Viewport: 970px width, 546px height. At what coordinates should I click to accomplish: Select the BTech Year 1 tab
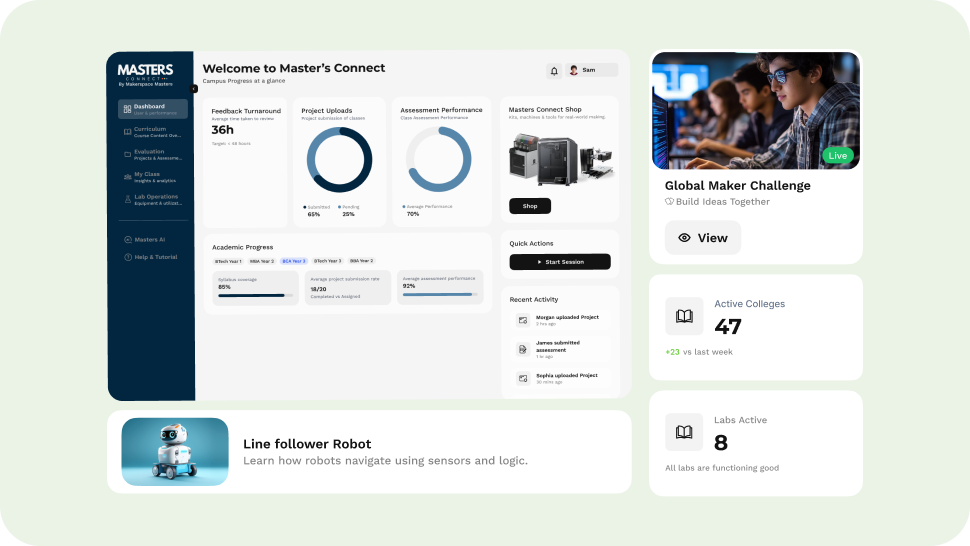click(228, 261)
